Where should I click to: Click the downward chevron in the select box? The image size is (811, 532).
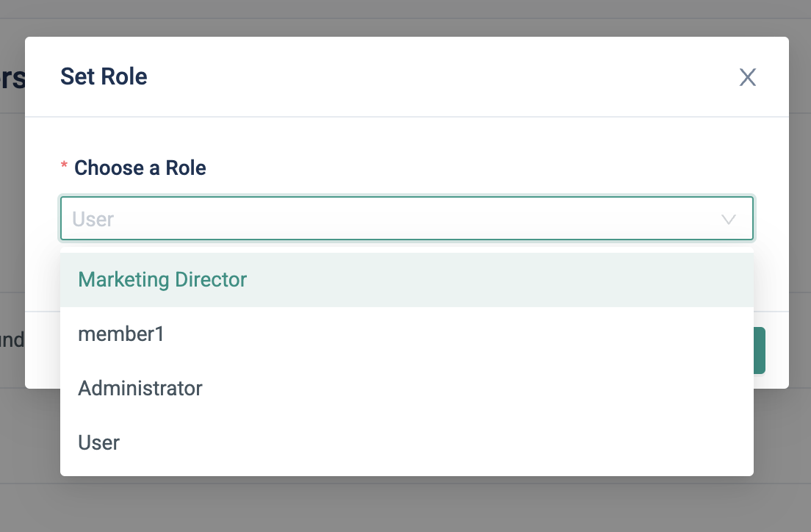click(x=729, y=219)
